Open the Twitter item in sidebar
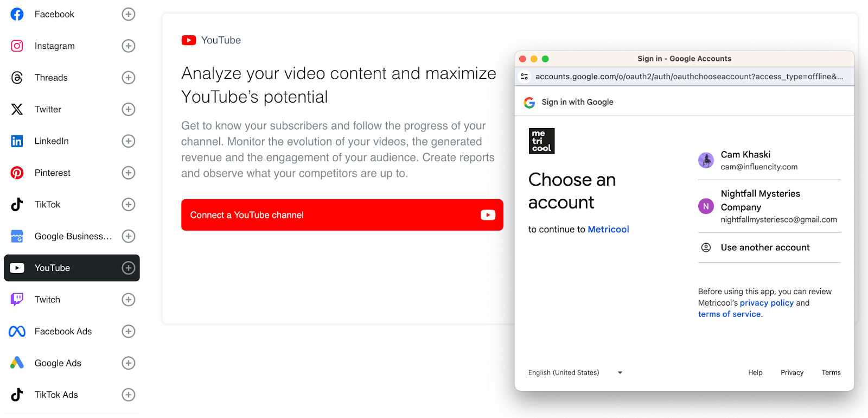868x418 pixels. [72, 109]
